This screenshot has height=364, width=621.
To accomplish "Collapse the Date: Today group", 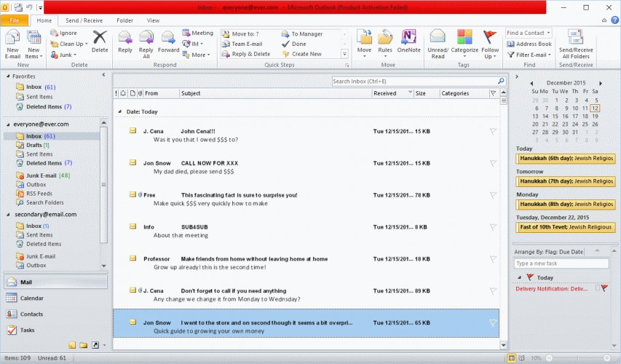I will pos(119,111).
